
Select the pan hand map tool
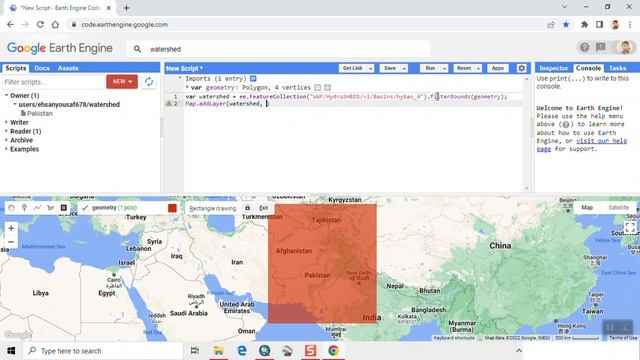11,208
